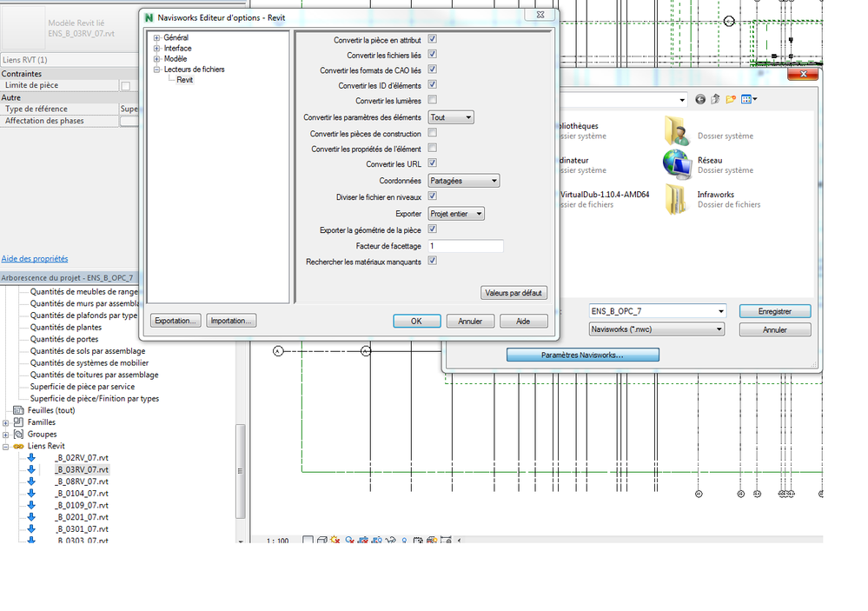This screenshot has width=868, height=611.
Task: Enable Convertir les lumières checkbox
Action: [433, 100]
